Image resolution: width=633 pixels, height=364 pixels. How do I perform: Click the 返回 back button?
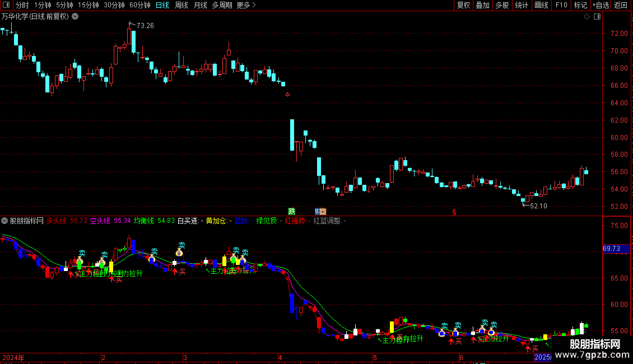pos(621,5)
